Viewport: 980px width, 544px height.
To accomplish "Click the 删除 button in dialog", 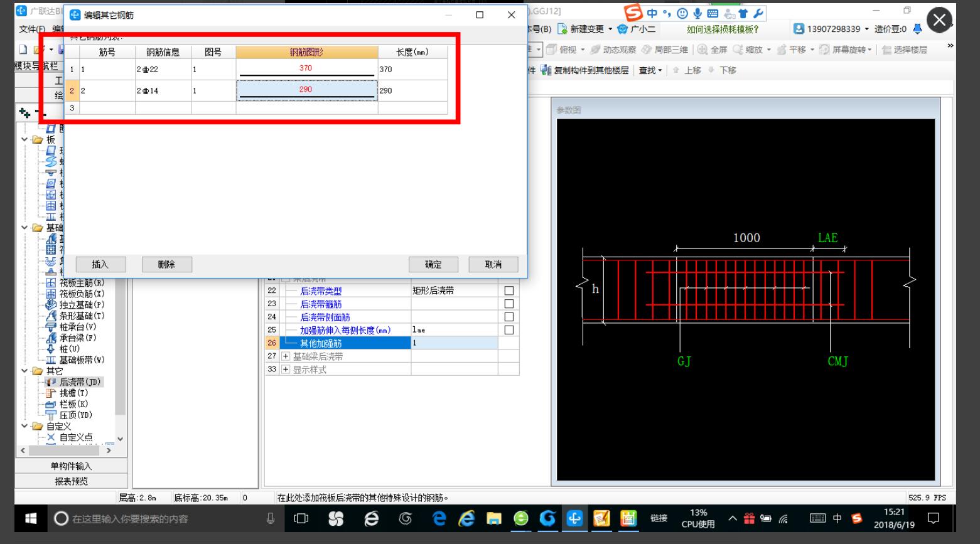I will point(166,264).
